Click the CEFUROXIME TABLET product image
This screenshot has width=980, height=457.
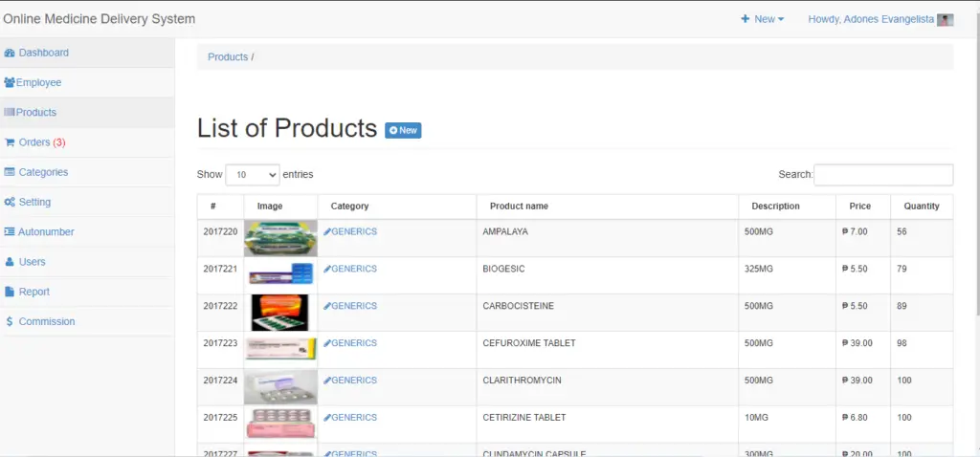pos(280,348)
